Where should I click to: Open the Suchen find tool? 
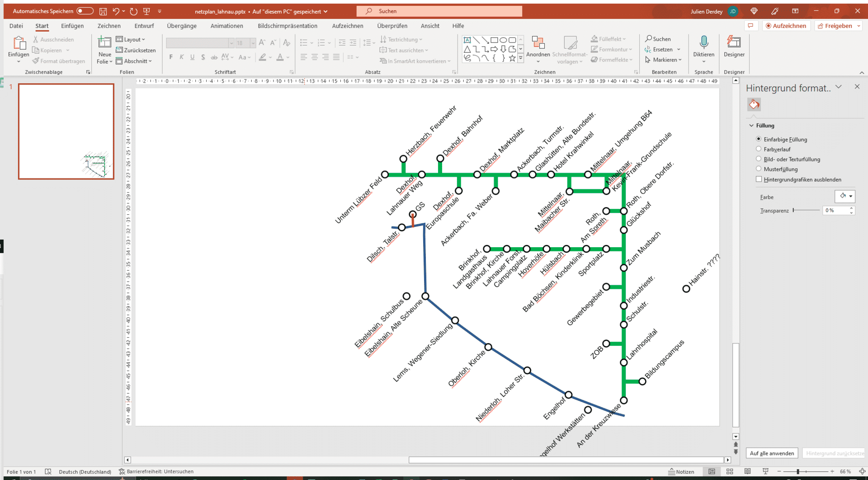658,39
